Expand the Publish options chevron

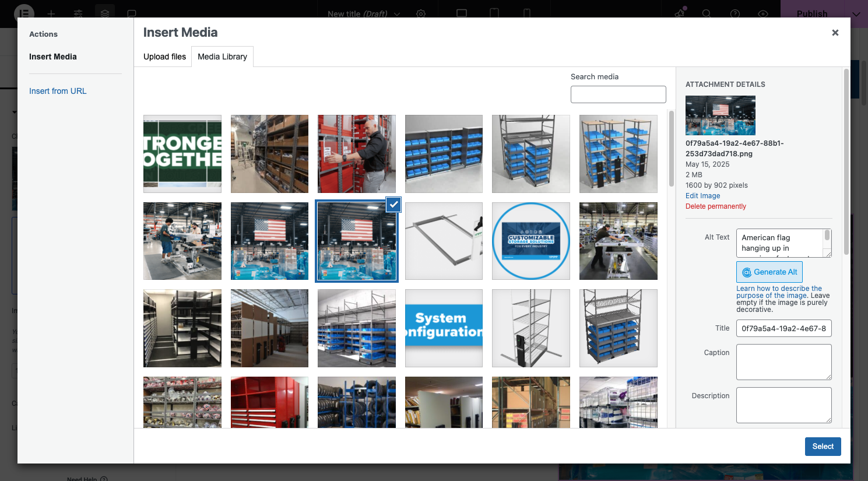point(856,13)
